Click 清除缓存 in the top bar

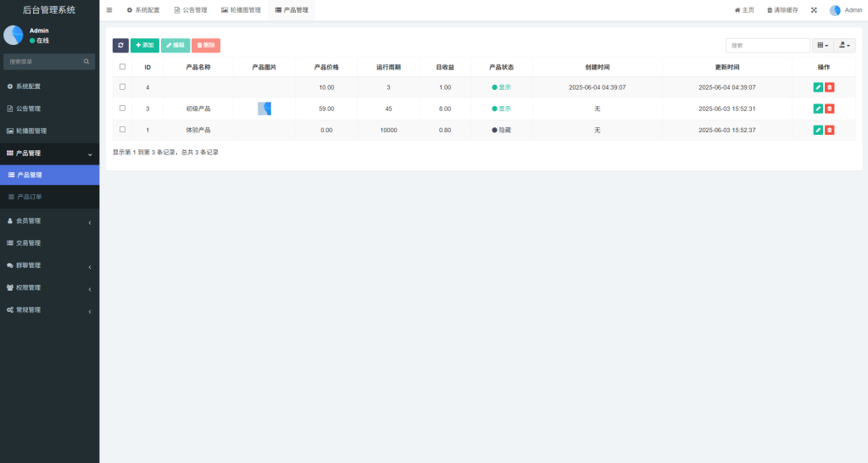[782, 10]
